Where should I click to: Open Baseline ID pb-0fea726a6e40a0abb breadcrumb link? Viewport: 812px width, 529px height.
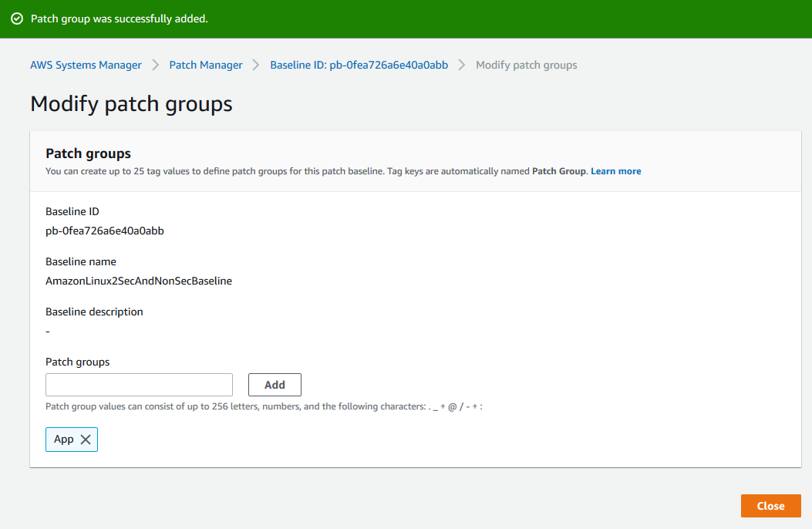pos(359,66)
